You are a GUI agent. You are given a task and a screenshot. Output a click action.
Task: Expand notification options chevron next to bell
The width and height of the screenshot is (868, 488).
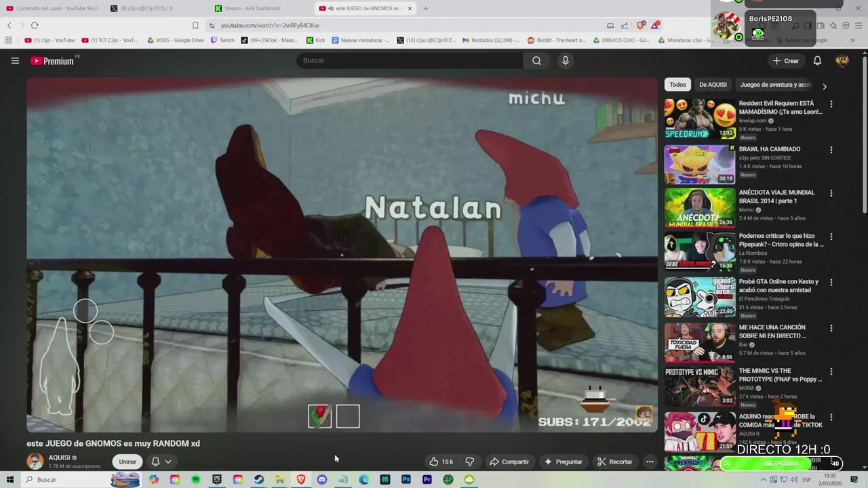pos(168,462)
